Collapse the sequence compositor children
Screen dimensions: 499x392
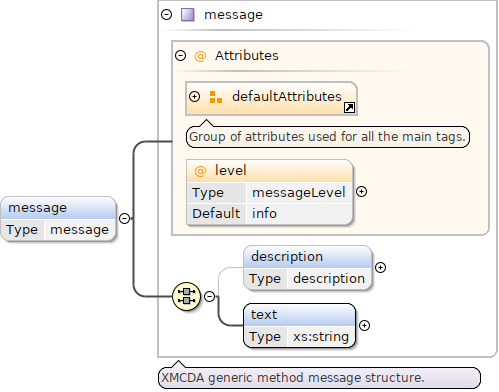(x=209, y=296)
